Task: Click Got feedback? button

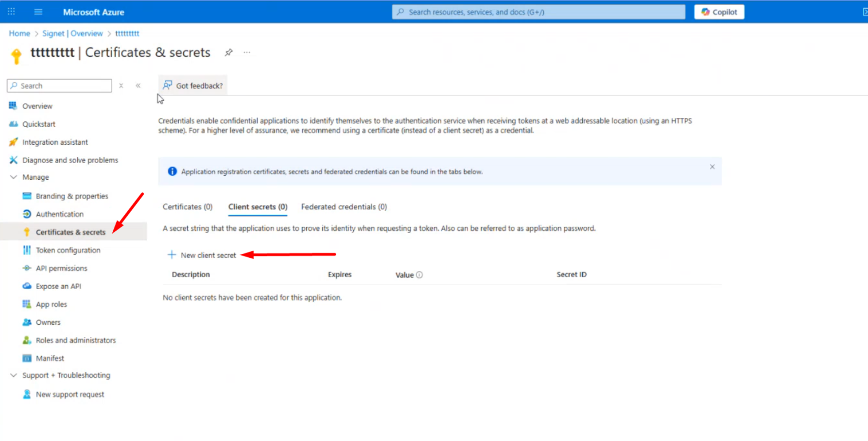Action: [x=193, y=85]
